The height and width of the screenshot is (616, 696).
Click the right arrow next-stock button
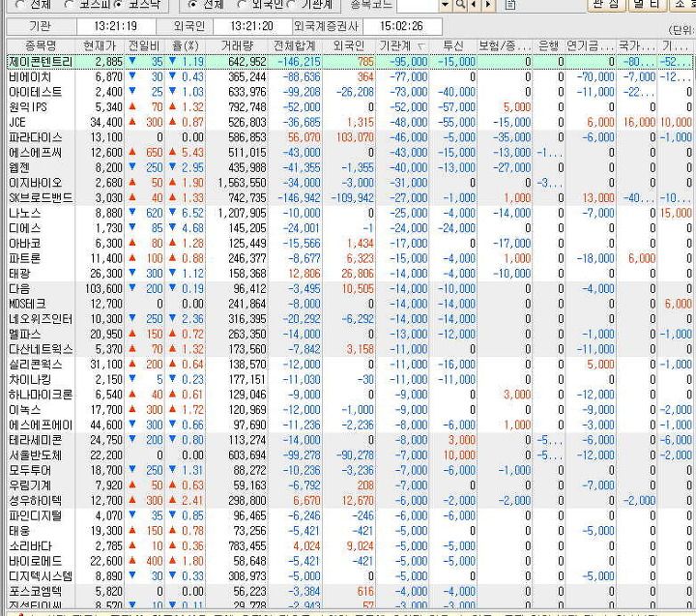pos(488,5)
